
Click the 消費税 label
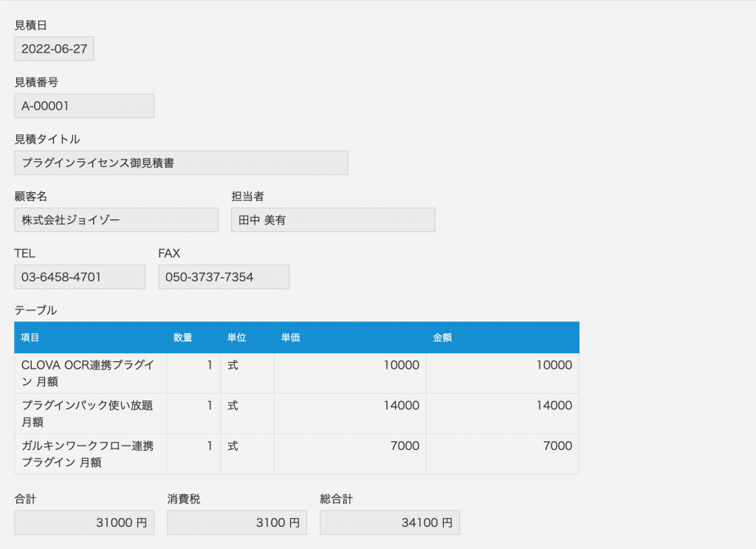click(x=184, y=499)
